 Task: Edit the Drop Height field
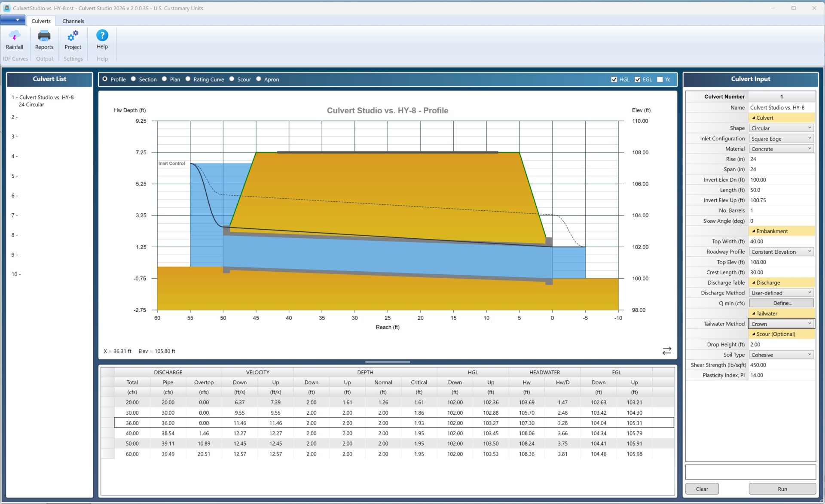(782, 344)
